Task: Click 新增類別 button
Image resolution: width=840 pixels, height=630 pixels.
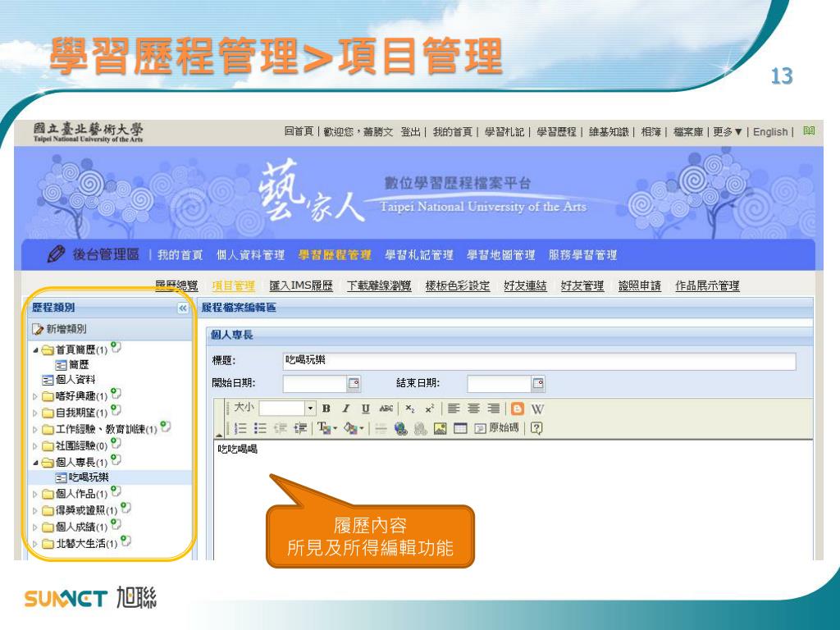Action: pyautogui.click(x=59, y=329)
